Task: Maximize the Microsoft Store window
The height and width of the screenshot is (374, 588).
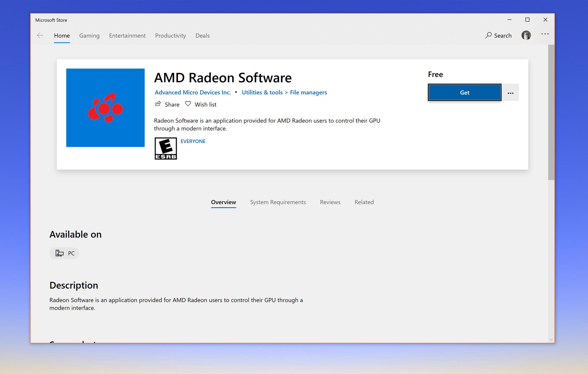Action: (x=527, y=20)
